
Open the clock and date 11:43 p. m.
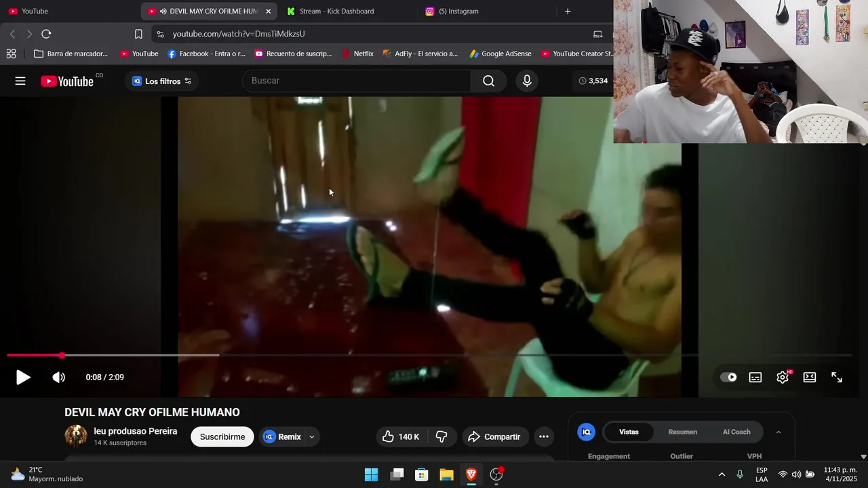(840, 474)
